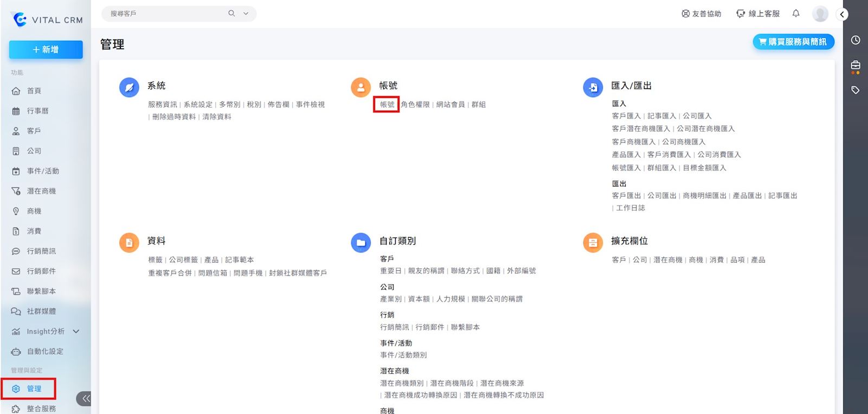Image resolution: width=868 pixels, height=414 pixels.
Task: Click the magnifier search icon
Action: pos(232,14)
